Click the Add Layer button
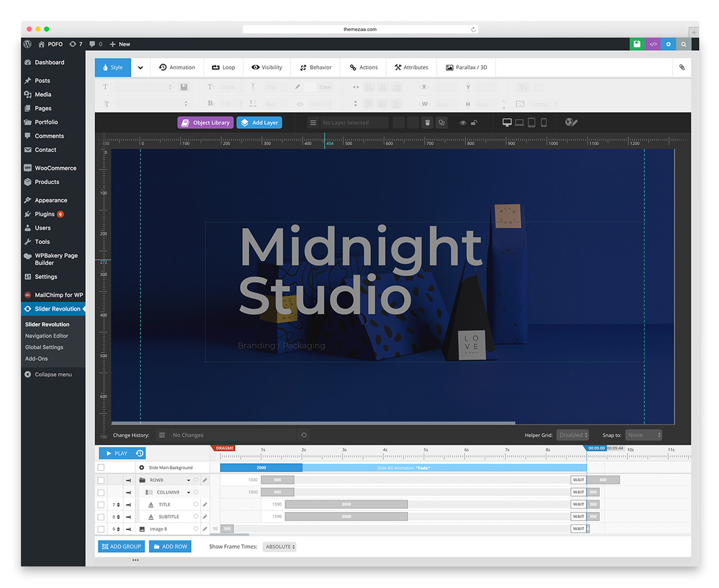719x588 pixels. [x=259, y=123]
